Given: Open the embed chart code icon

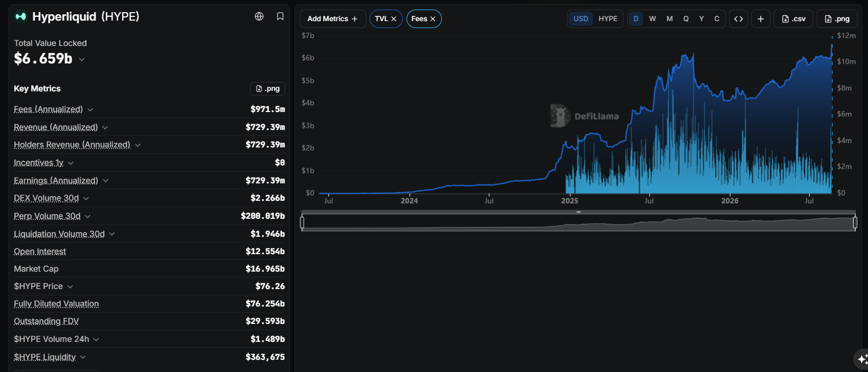Looking at the screenshot, I should [x=739, y=18].
